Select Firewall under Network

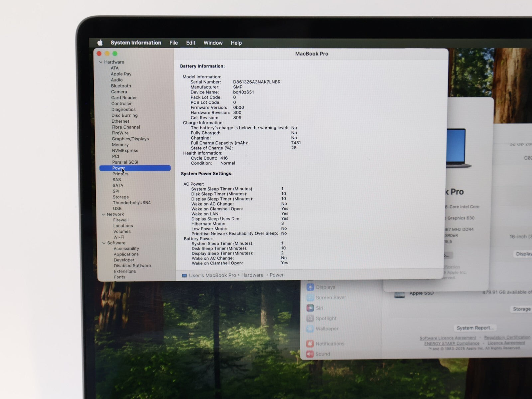121,220
